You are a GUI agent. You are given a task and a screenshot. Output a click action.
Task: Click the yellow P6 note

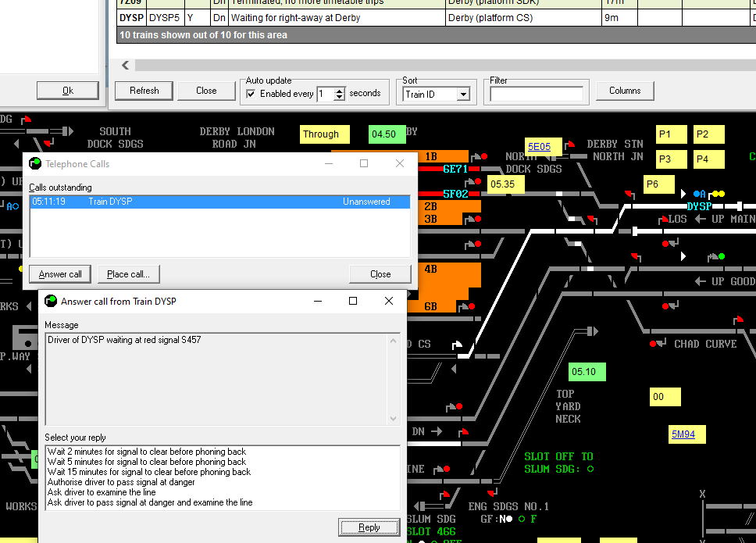(x=659, y=184)
